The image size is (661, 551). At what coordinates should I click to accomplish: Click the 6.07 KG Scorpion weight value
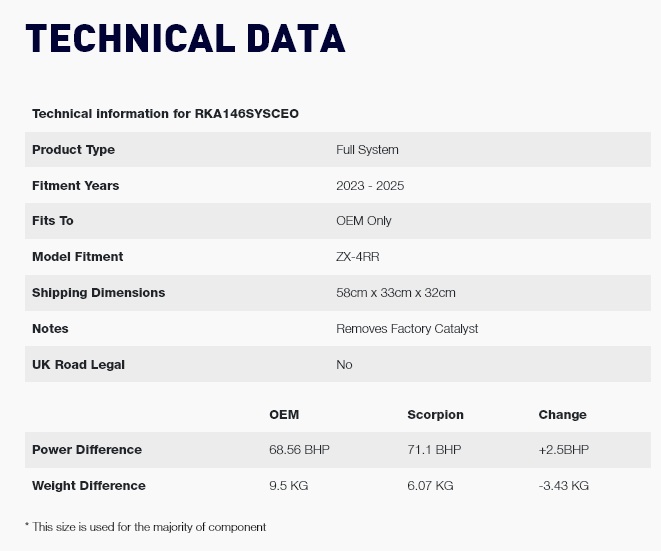[x=430, y=486]
